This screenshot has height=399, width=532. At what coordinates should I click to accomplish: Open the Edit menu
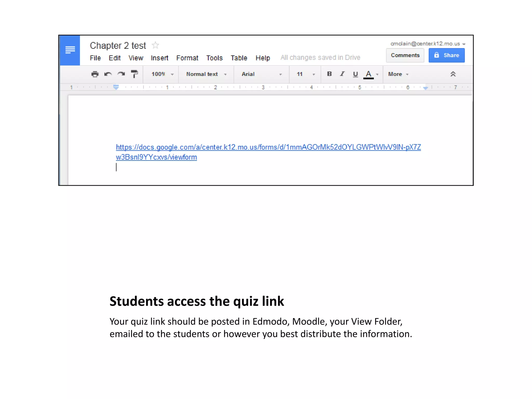[x=115, y=58]
